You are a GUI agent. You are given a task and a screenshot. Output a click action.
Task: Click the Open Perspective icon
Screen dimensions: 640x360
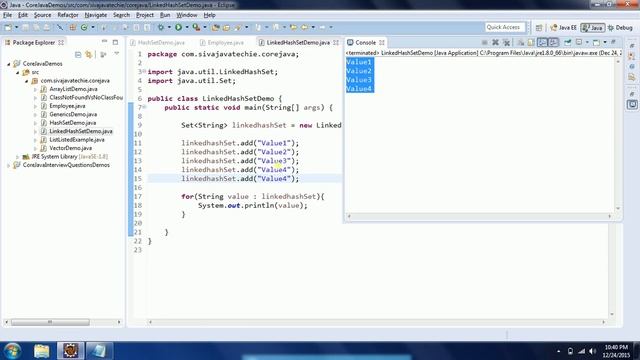pyautogui.click(x=539, y=27)
